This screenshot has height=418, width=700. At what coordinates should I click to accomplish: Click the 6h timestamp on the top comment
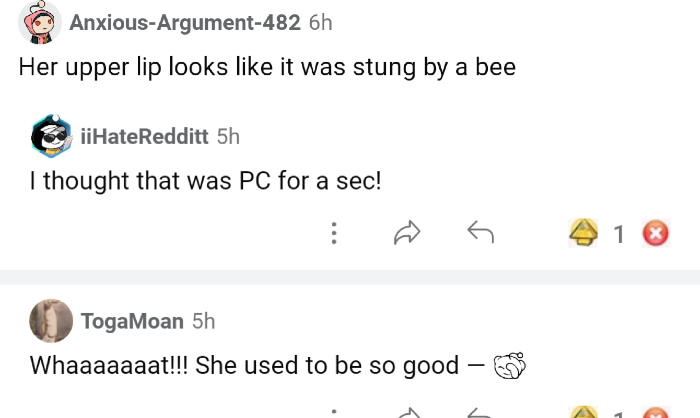(x=320, y=23)
